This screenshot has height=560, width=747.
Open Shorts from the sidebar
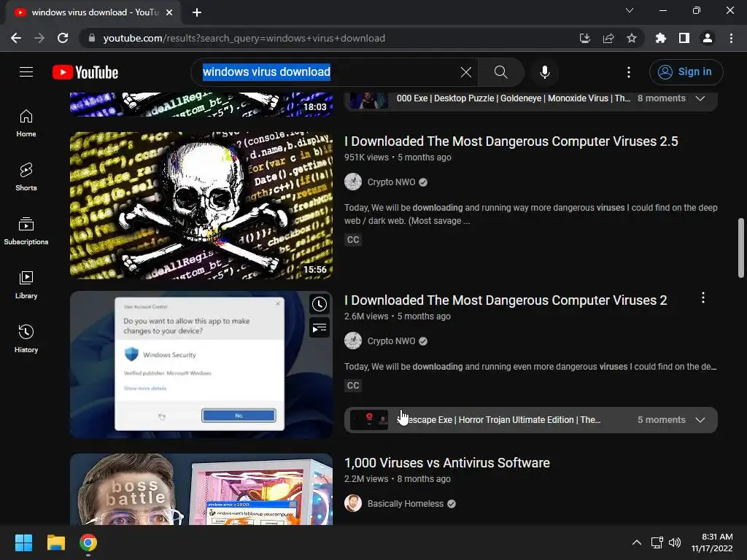coord(26,177)
